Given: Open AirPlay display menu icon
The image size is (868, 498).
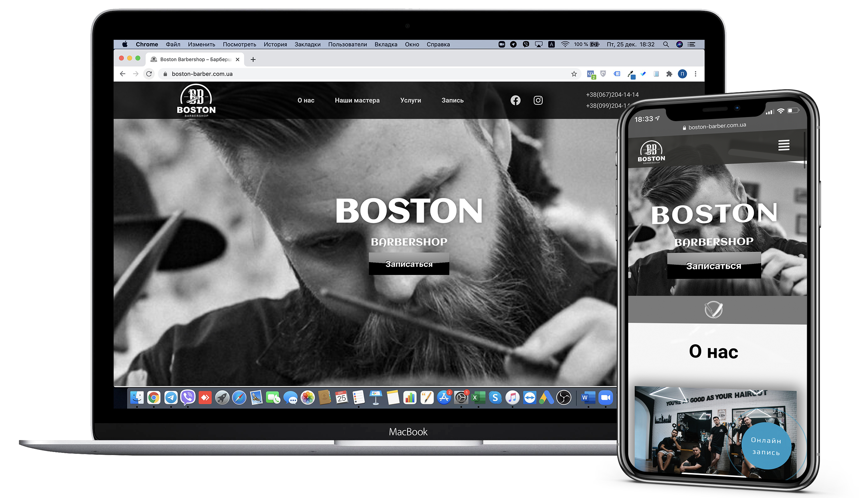Looking at the screenshot, I should point(538,44).
